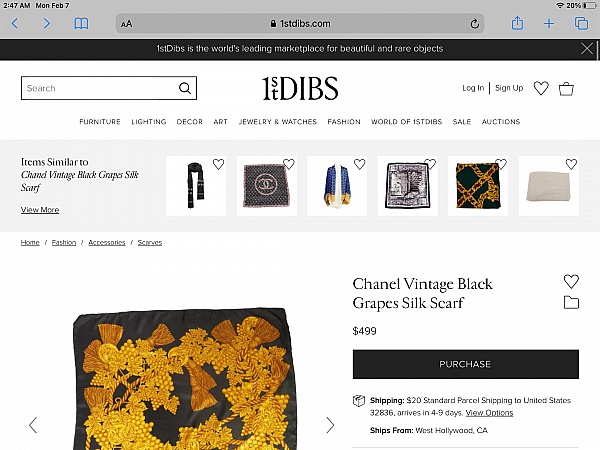Open the FASHION menu
600x450 pixels.
pyautogui.click(x=344, y=122)
